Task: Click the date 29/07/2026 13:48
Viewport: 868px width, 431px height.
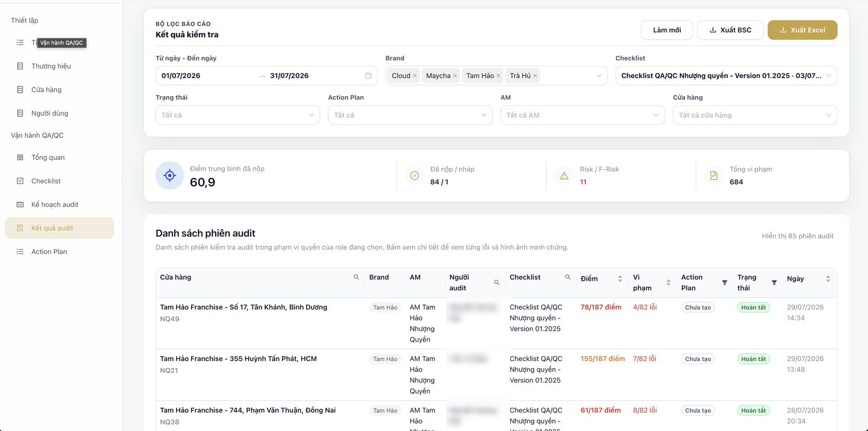Action: click(805, 364)
